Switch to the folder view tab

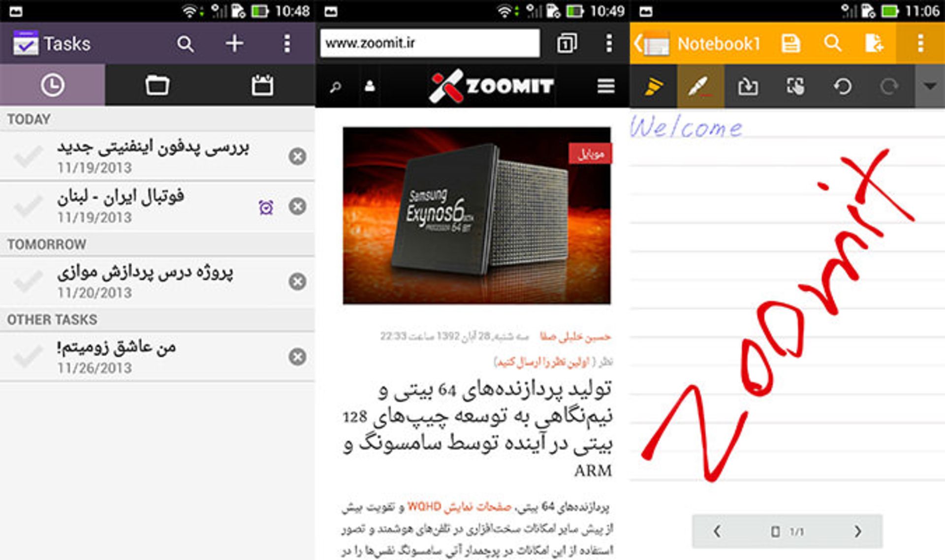click(x=157, y=85)
